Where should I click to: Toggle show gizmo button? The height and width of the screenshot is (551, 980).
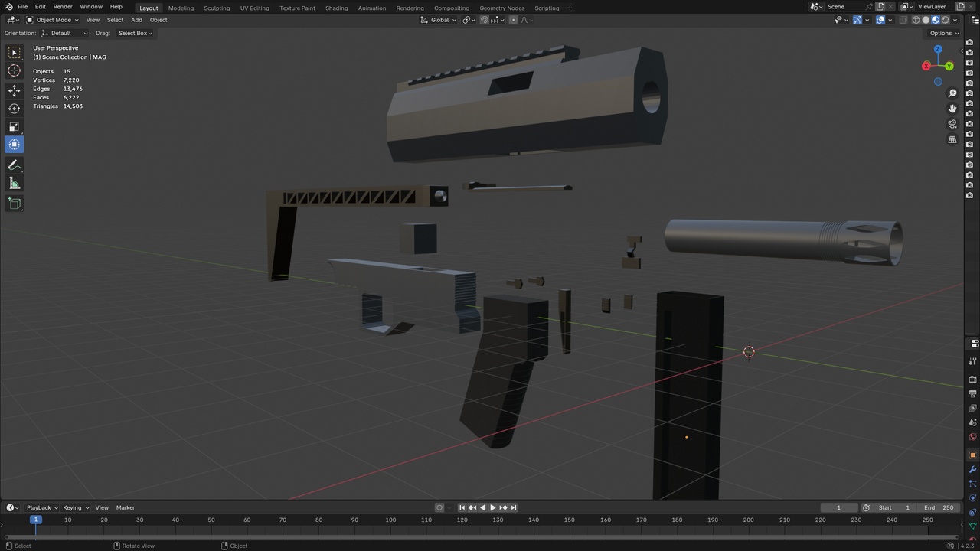pos(857,20)
